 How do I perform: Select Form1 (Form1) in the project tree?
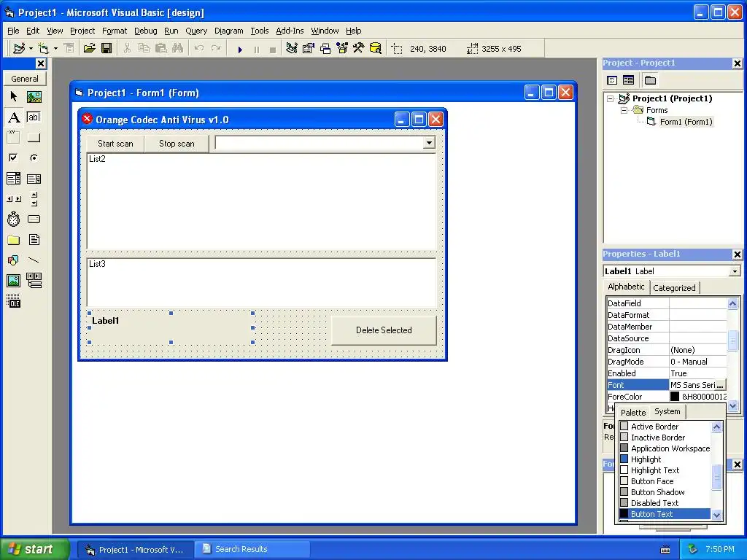(x=686, y=122)
